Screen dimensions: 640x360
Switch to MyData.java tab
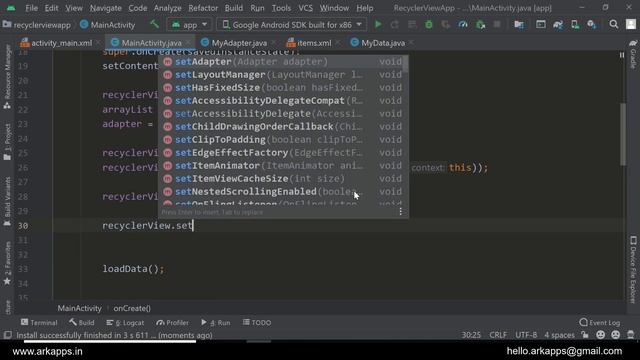click(383, 43)
